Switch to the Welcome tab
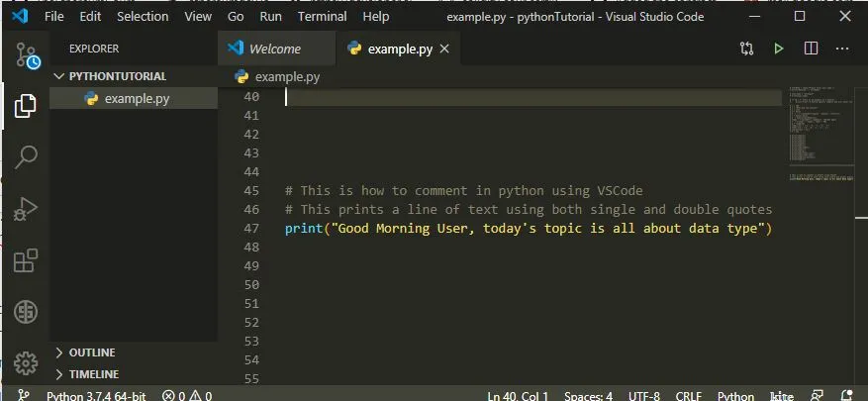The width and height of the screenshot is (868, 401). [x=276, y=49]
